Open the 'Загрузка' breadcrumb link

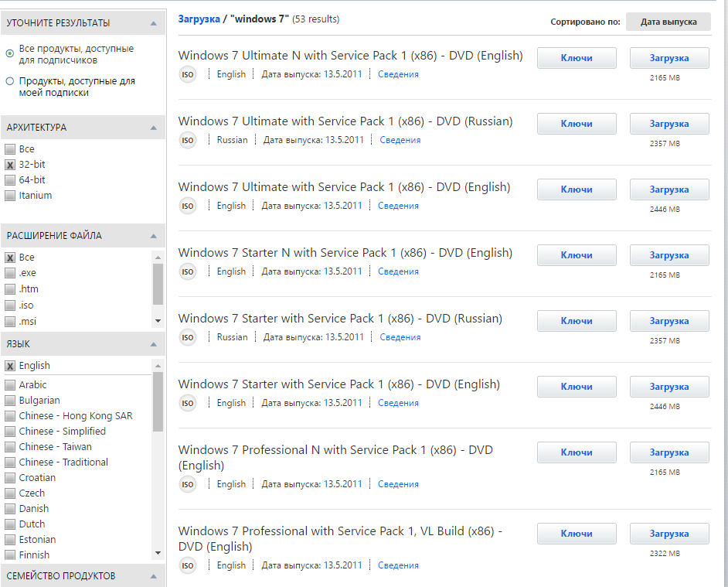[x=199, y=19]
